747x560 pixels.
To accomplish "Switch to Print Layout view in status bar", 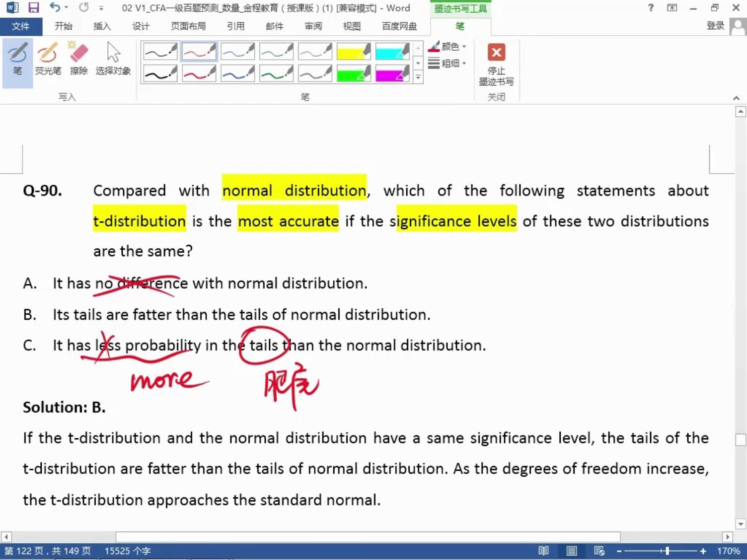I will [572, 551].
